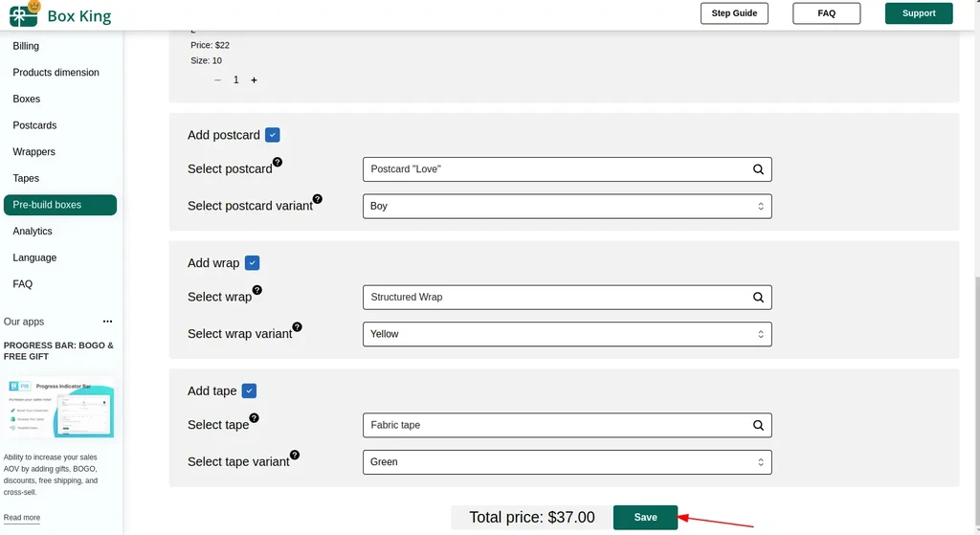Screen dimensions: 980x535
Task: Open the tape variant dropdown showing Green
Action: click(x=567, y=462)
